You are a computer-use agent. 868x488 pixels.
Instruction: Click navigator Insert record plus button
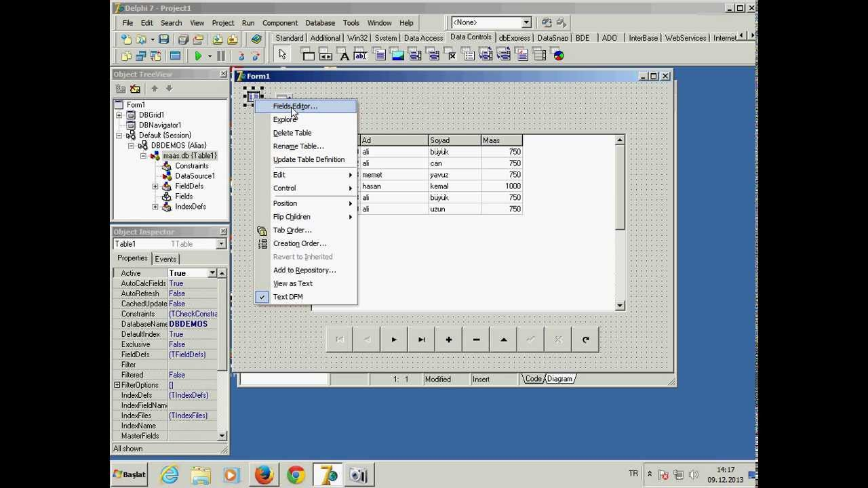click(x=448, y=340)
